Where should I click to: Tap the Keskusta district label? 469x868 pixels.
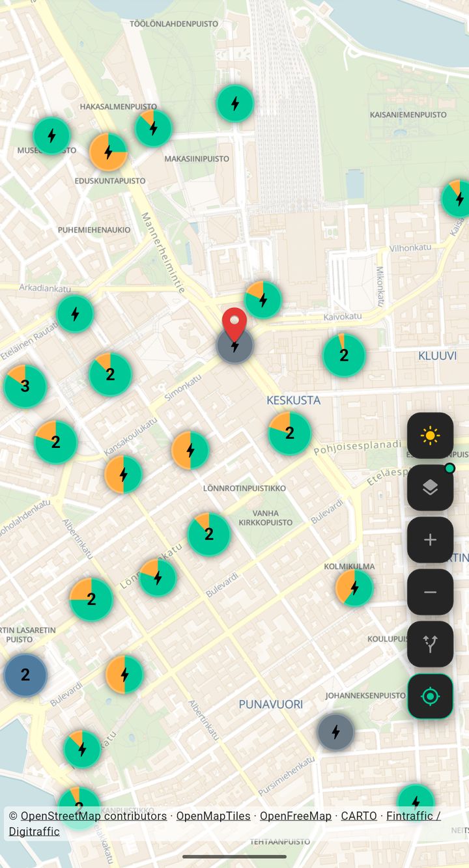(294, 400)
